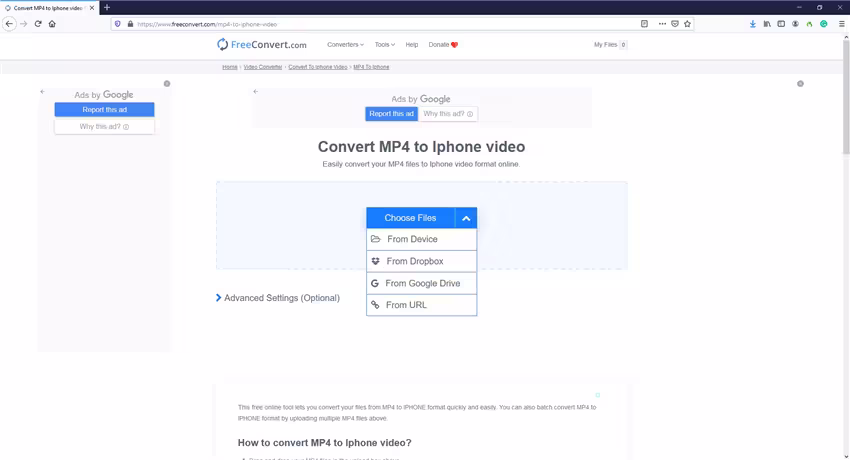Collapse the Choose Files arrow dropdown
850x460 pixels.
(466, 218)
